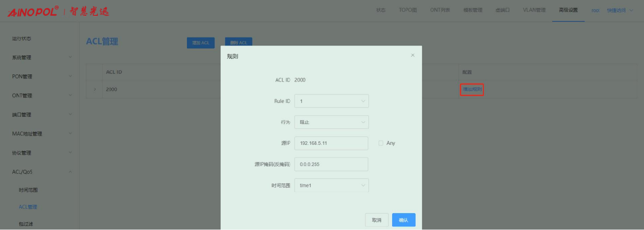Expand the ONT管理 sidebar chevron
This screenshot has width=644, height=230.
[70, 95]
